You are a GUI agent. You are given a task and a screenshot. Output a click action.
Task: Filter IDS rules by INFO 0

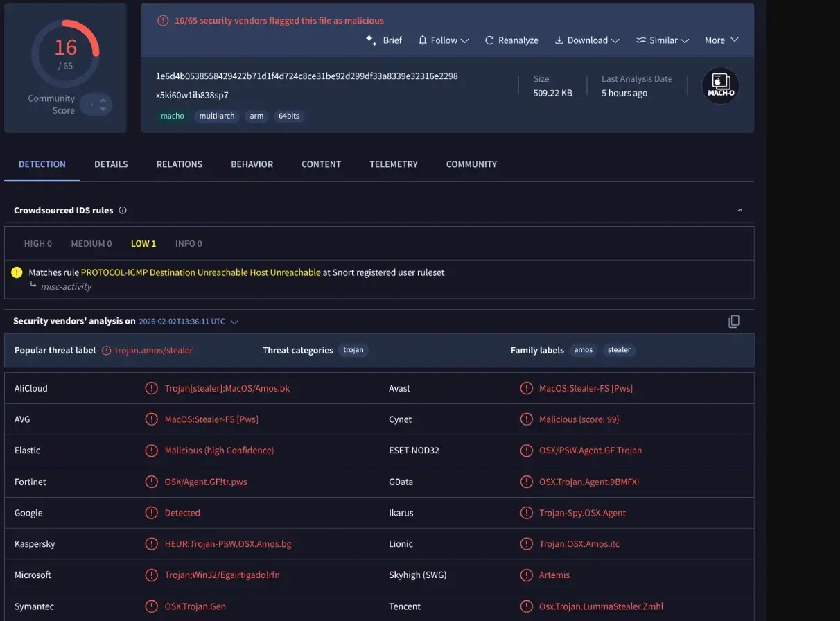tap(189, 243)
